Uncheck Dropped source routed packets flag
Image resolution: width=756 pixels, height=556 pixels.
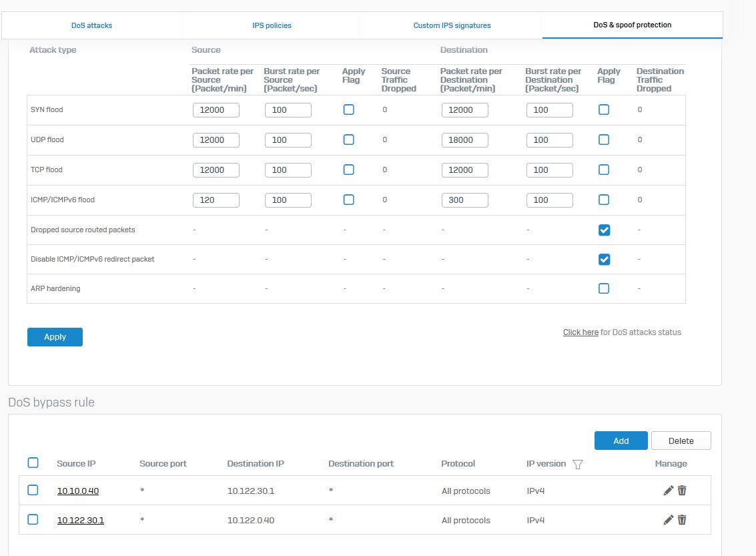pos(604,230)
